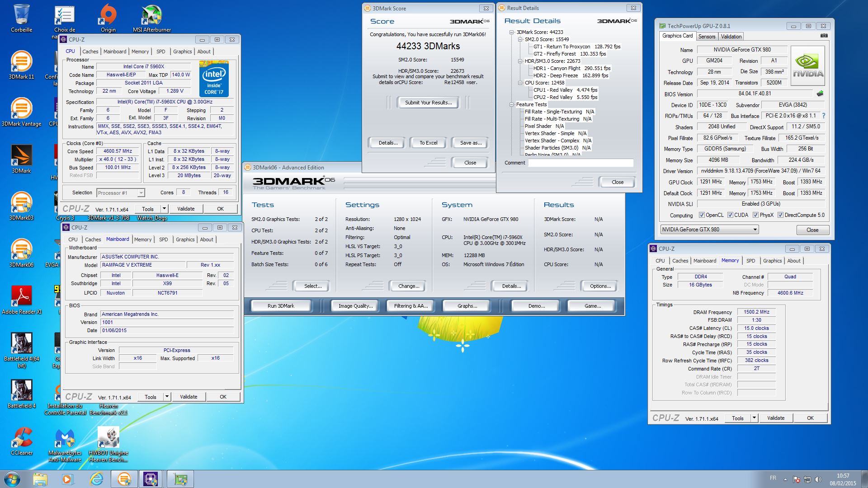Open the 3DMark06 desktop shortcut
The width and height of the screenshot is (868, 488).
click(x=21, y=253)
